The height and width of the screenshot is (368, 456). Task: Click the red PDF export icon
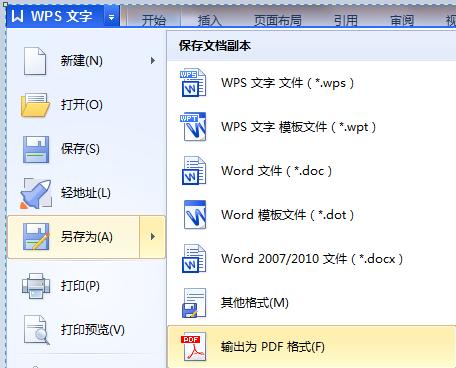point(193,347)
